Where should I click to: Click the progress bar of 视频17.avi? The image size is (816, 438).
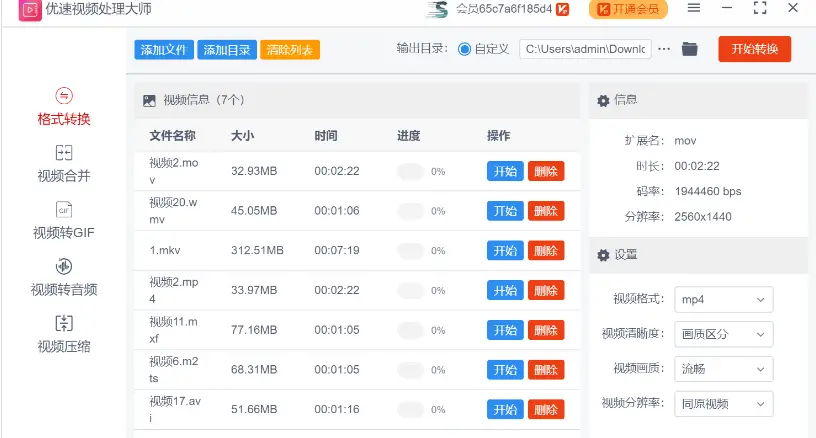(x=411, y=410)
